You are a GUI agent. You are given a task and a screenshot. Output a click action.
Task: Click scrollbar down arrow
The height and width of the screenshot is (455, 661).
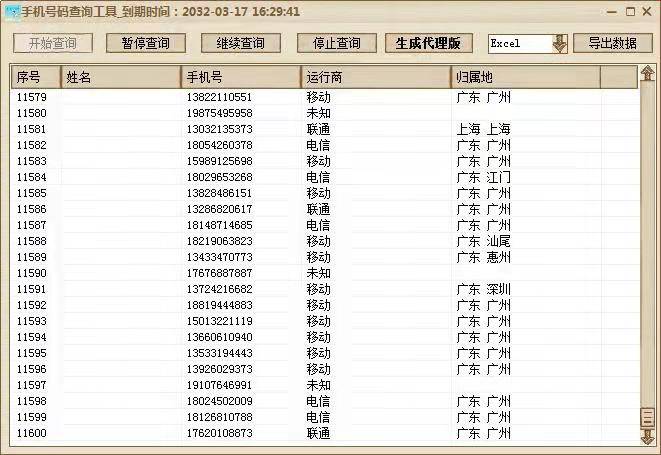tap(647, 436)
